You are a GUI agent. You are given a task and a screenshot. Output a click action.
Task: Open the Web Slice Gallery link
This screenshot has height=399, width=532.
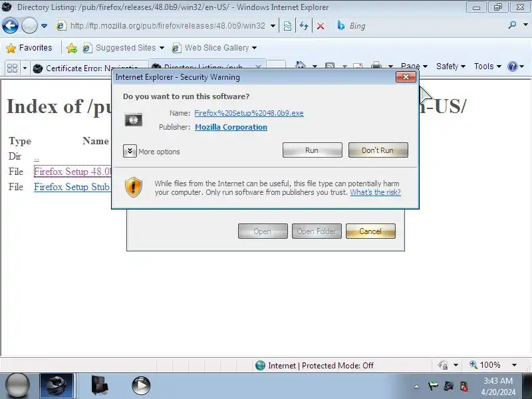pyautogui.click(x=214, y=48)
